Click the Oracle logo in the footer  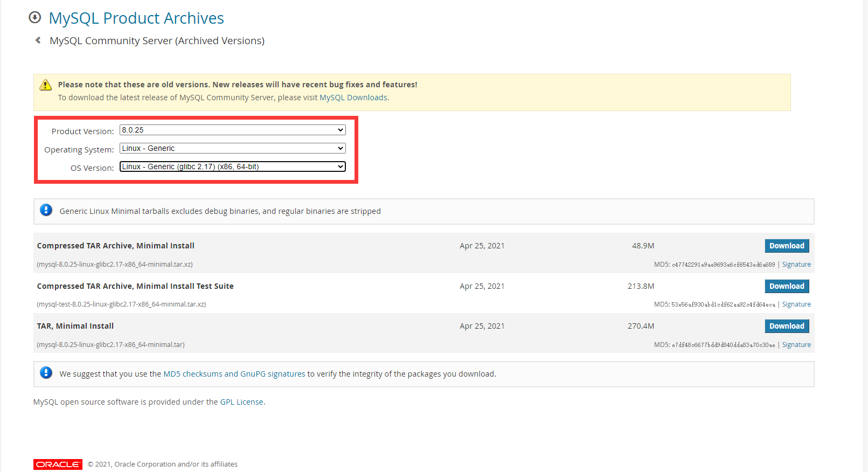(x=58, y=464)
